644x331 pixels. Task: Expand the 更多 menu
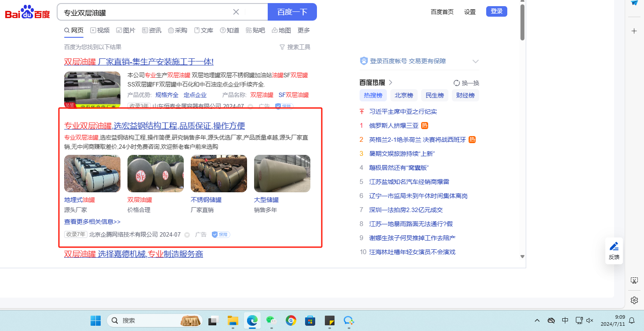[304, 30]
